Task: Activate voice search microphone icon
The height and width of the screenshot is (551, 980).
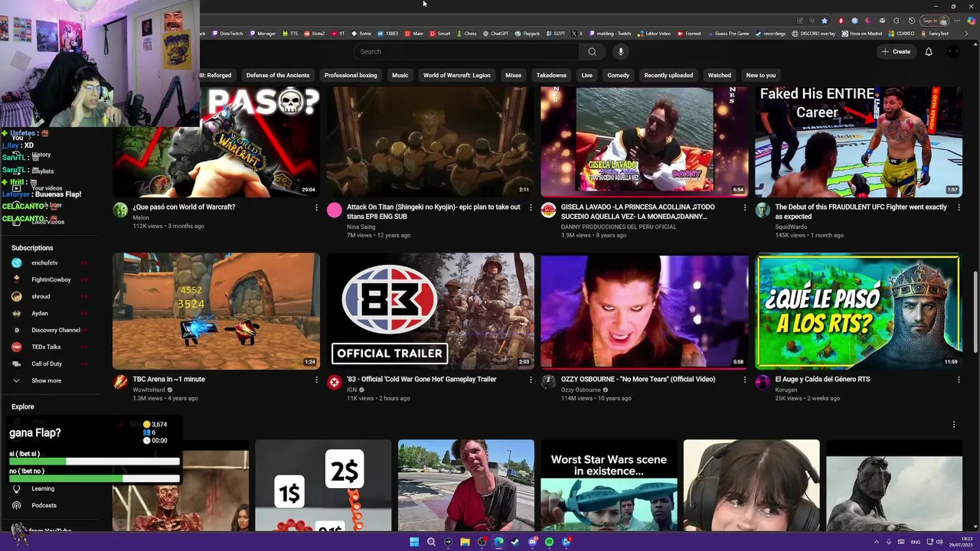Action: coord(621,51)
